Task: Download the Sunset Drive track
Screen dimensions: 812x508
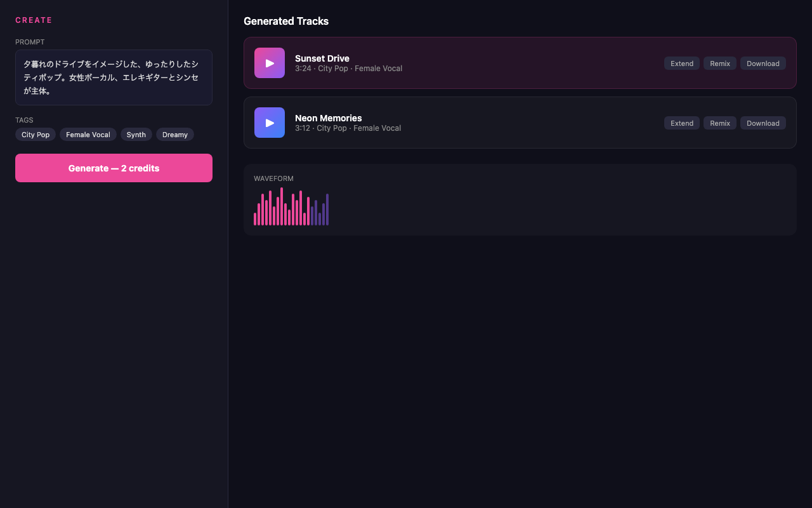Action: click(763, 63)
